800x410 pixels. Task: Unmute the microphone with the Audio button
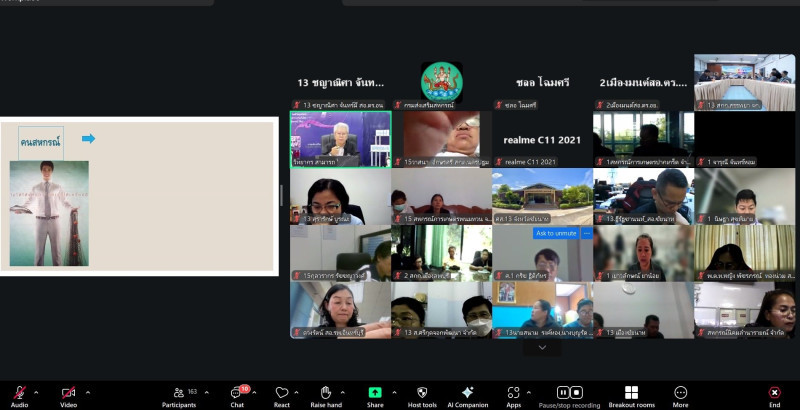pos(19,393)
